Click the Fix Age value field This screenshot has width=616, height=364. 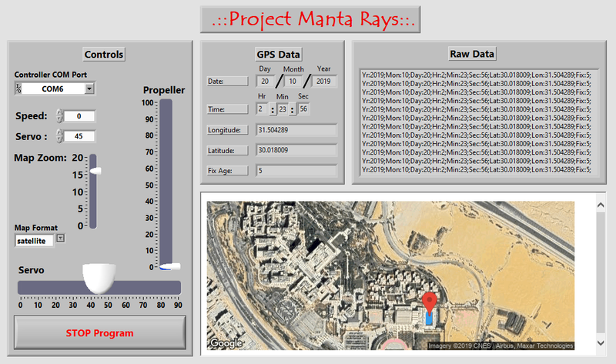(x=296, y=170)
